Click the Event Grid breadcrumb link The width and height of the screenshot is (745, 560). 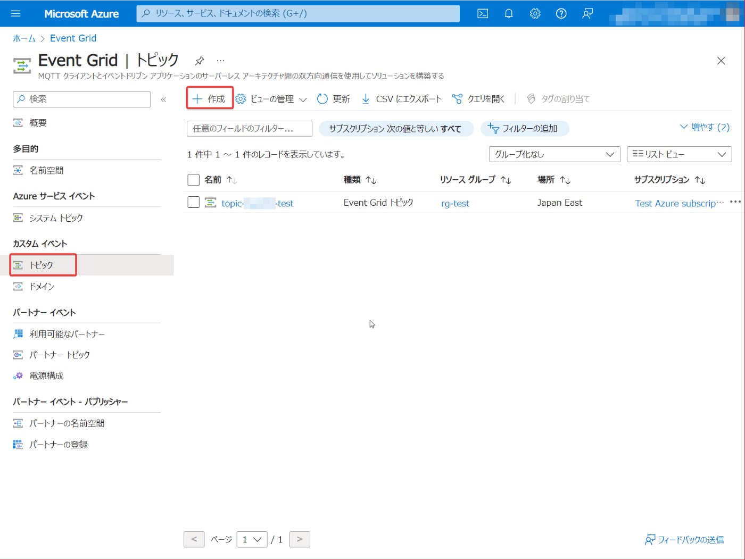[x=73, y=38]
